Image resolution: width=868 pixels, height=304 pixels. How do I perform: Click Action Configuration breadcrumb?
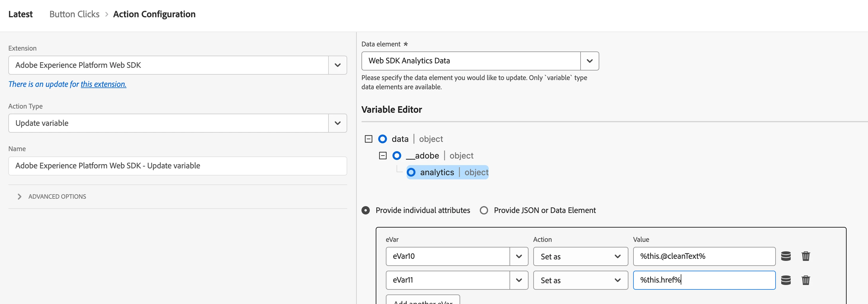154,14
